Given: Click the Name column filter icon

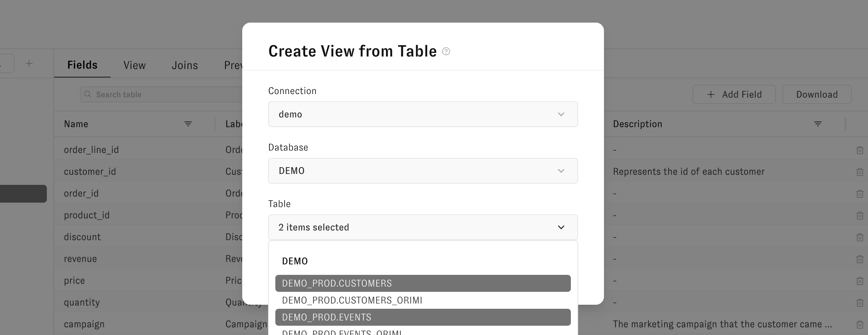Looking at the screenshot, I should pos(188,124).
